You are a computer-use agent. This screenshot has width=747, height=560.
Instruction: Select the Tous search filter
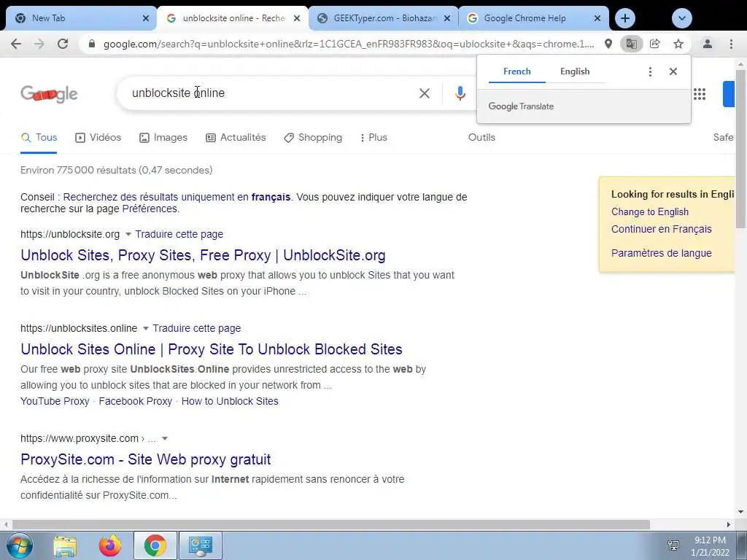point(39,138)
